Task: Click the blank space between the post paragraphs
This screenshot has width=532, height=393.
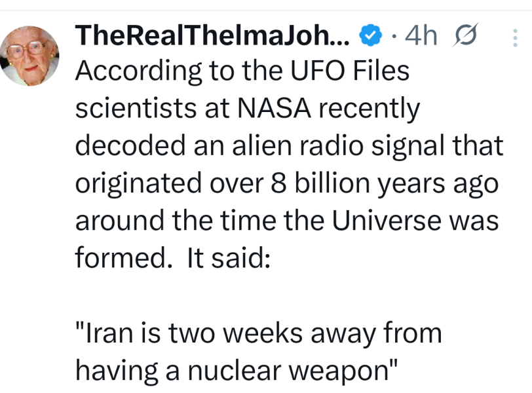Action: point(288,295)
